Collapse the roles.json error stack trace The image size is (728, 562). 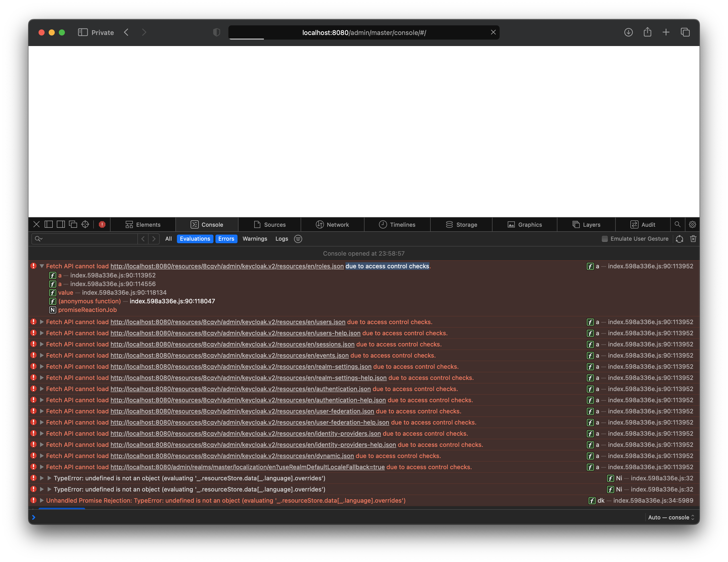click(42, 266)
